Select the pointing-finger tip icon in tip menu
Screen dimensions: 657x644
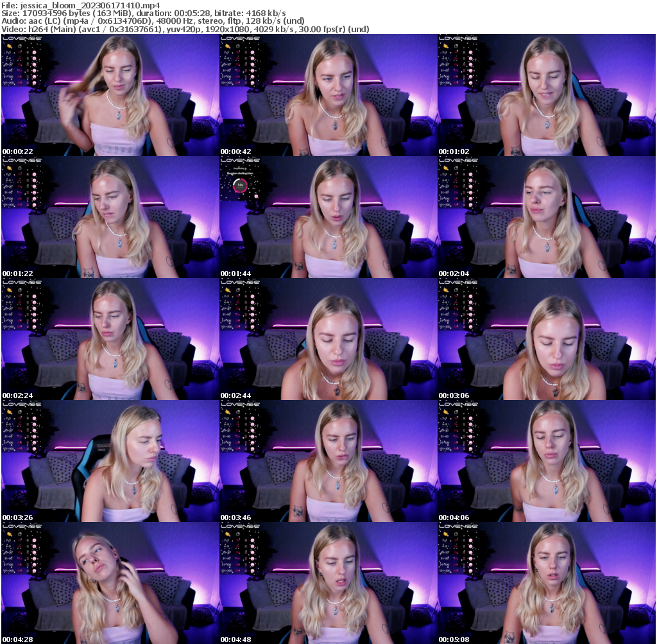pyautogui.click(x=8, y=46)
